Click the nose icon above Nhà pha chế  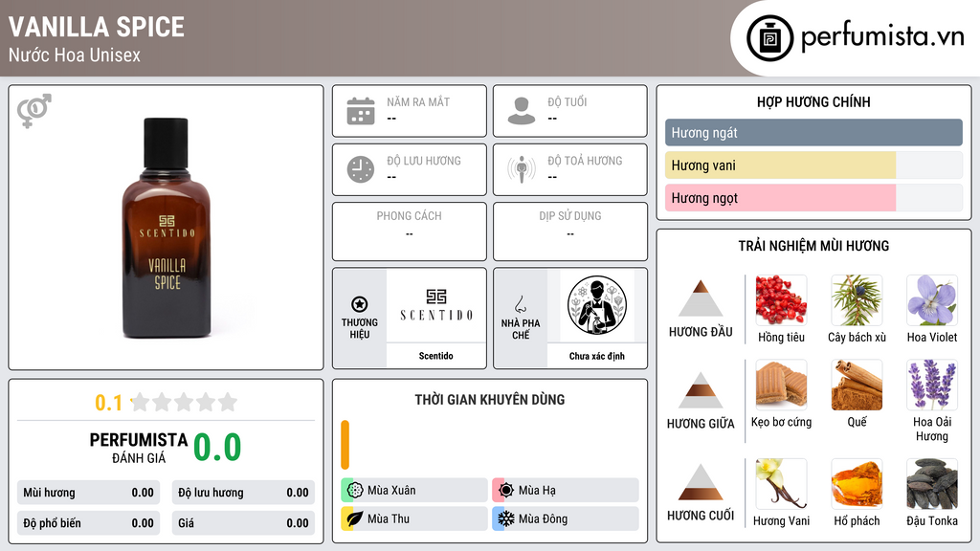tap(520, 304)
